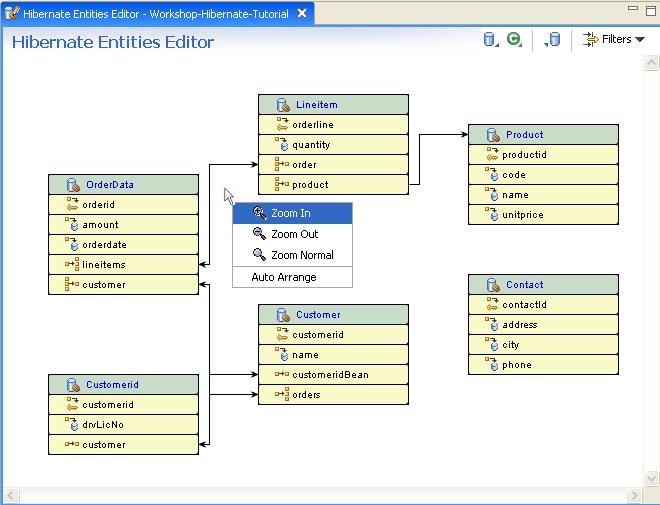Click the Contact entity icon
Image resolution: width=660 pixels, height=505 pixels.
click(493, 285)
